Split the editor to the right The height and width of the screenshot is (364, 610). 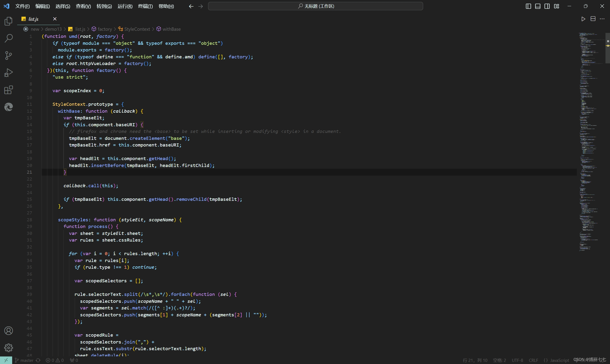point(593,19)
